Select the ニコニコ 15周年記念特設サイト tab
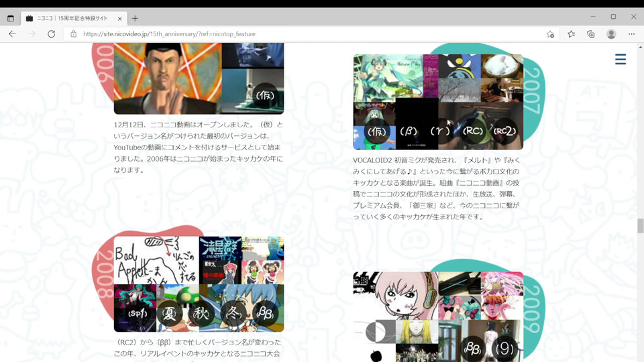The height and width of the screenshot is (362, 644). (x=74, y=19)
